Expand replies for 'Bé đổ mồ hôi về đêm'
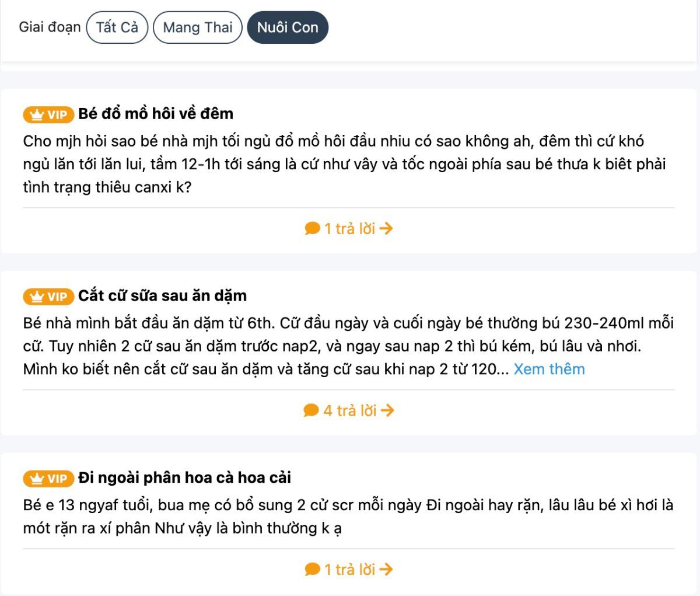This screenshot has width=700, height=596. pyautogui.click(x=348, y=228)
